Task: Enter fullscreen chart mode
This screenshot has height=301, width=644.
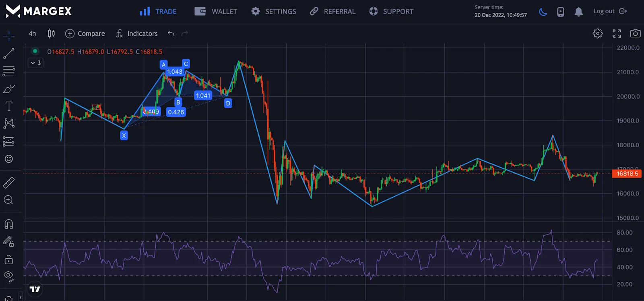Action: coord(617,33)
